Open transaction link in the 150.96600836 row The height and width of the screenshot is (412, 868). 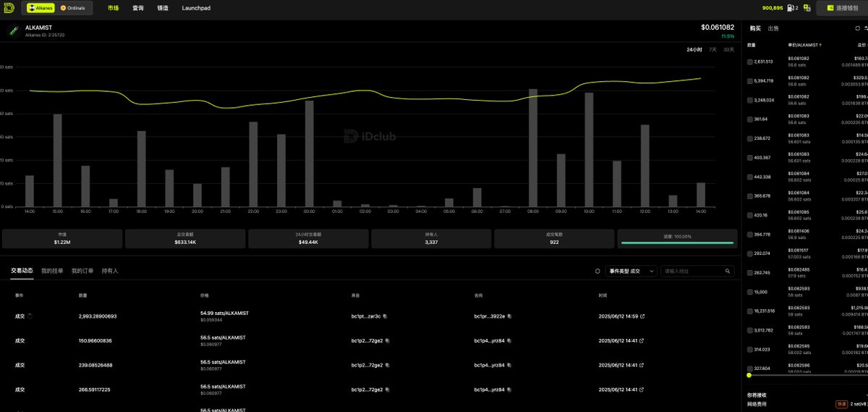(642, 340)
